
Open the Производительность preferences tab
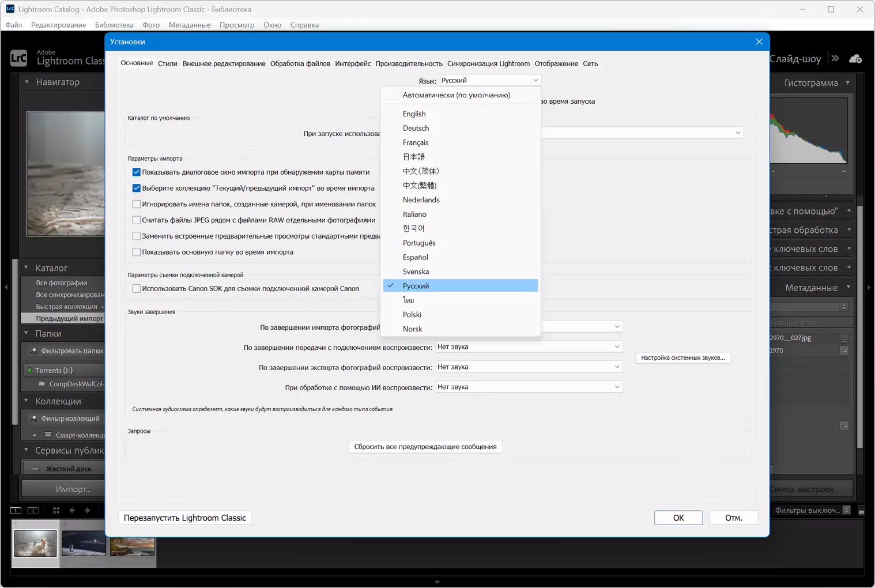coord(409,63)
